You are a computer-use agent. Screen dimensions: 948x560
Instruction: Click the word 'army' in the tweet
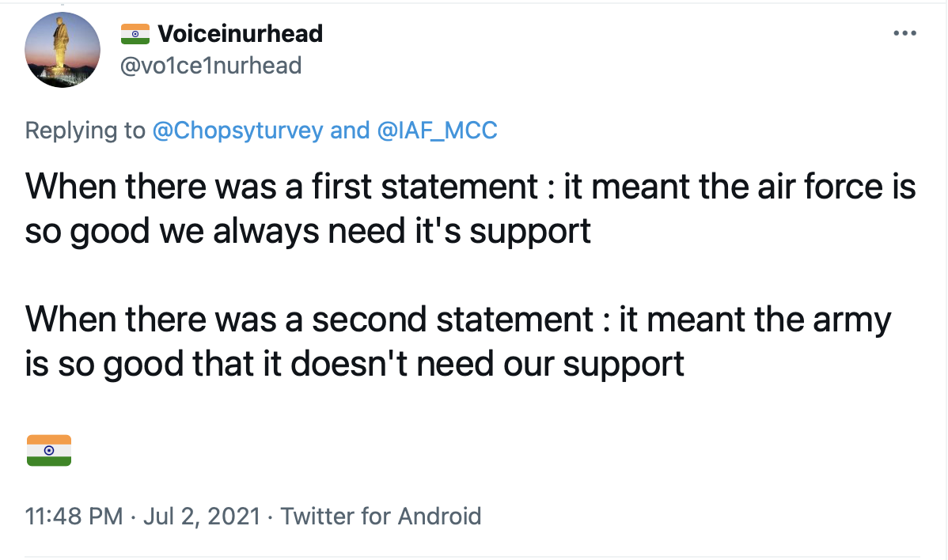point(854,320)
